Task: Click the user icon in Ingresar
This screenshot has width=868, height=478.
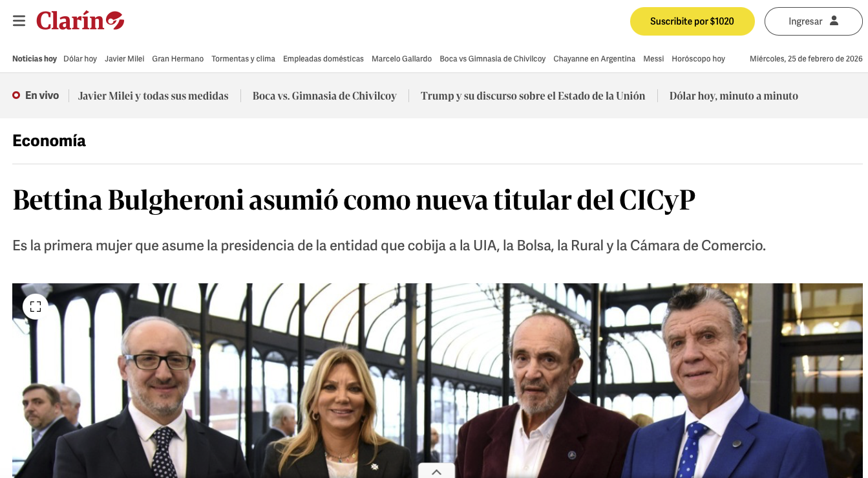Action: (834, 21)
